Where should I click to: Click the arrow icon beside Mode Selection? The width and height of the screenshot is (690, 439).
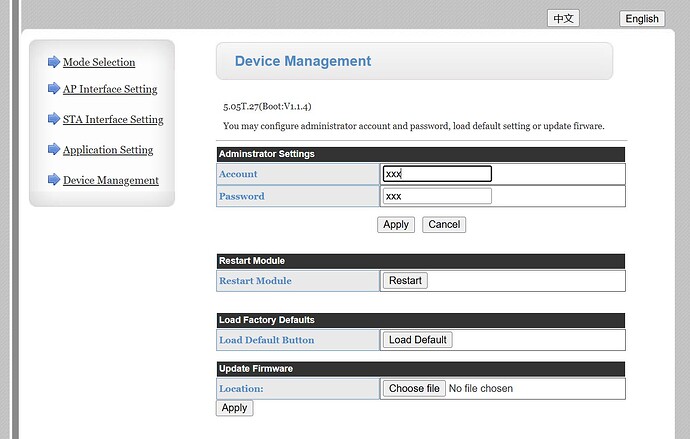point(54,62)
